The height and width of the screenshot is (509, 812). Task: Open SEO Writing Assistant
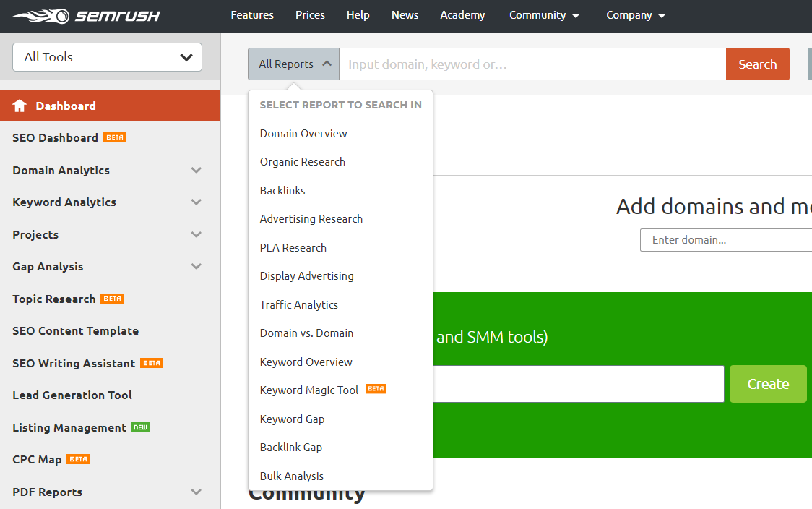(74, 364)
